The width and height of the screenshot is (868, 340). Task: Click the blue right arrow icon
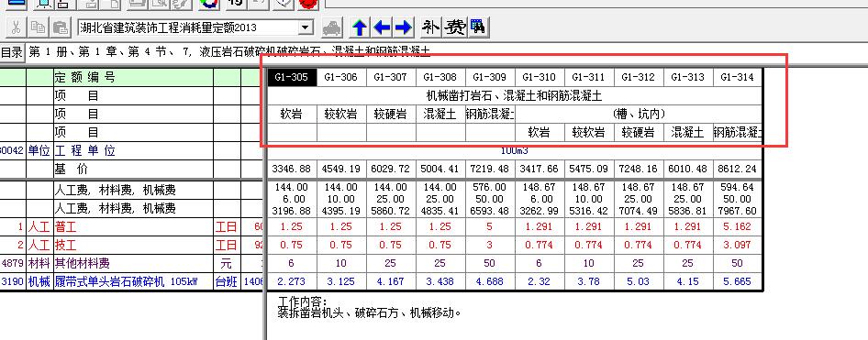pos(404,27)
